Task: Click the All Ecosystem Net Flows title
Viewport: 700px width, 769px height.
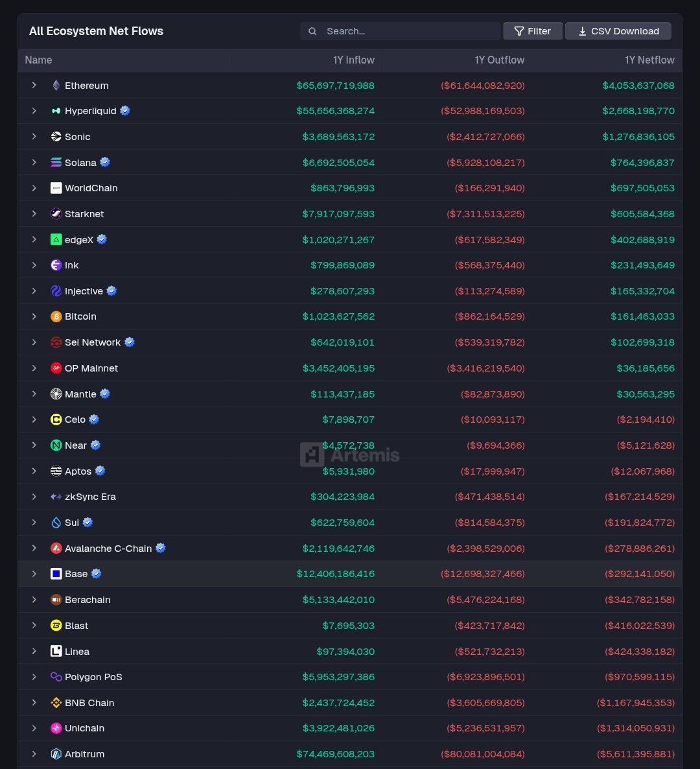Action: 96,31
